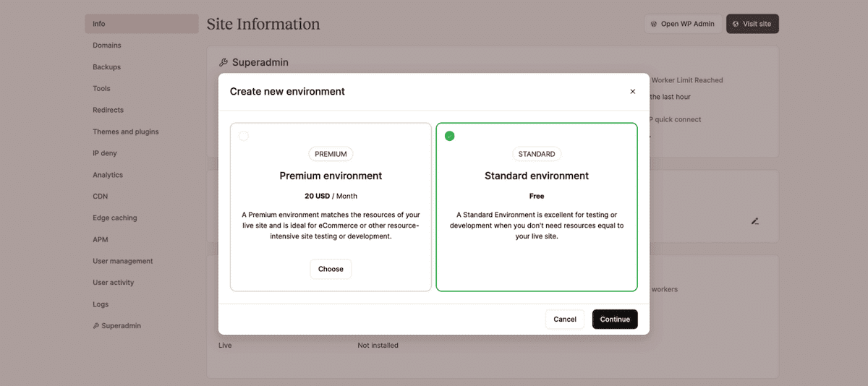Click the Site Information heading

(x=263, y=24)
